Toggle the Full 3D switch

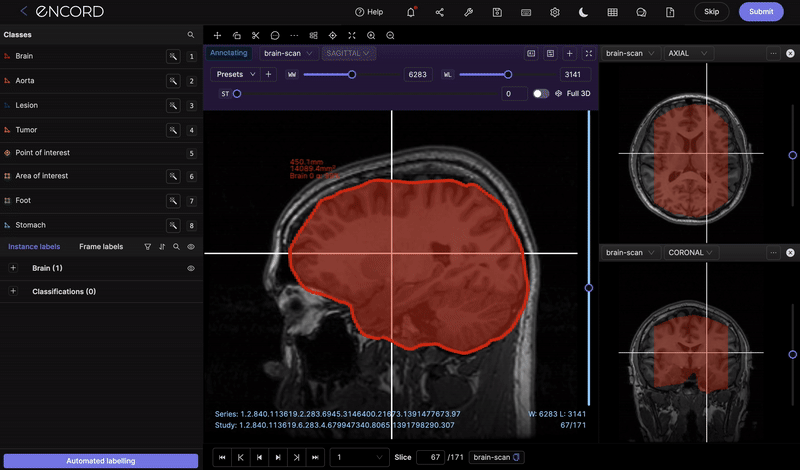(541, 93)
